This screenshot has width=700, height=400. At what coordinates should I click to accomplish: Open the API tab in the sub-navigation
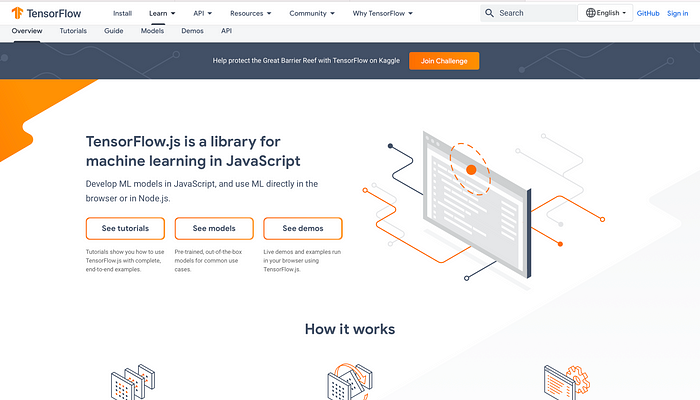coord(226,31)
